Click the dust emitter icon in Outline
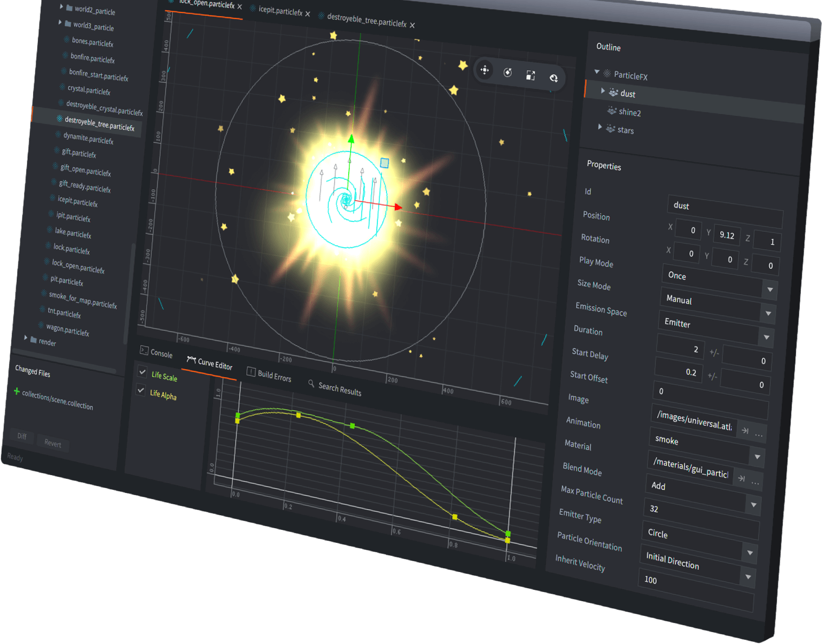This screenshot has width=822, height=644. pyautogui.click(x=614, y=93)
